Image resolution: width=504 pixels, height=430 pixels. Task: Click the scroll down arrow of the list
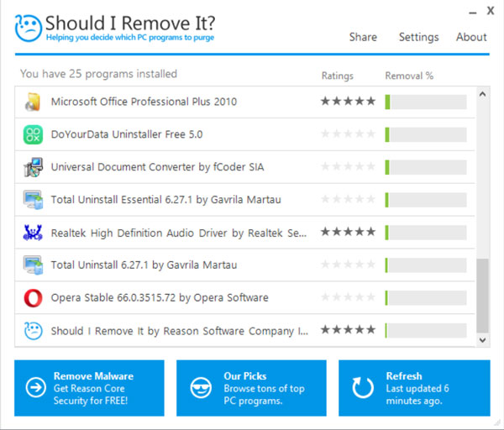click(482, 340)
